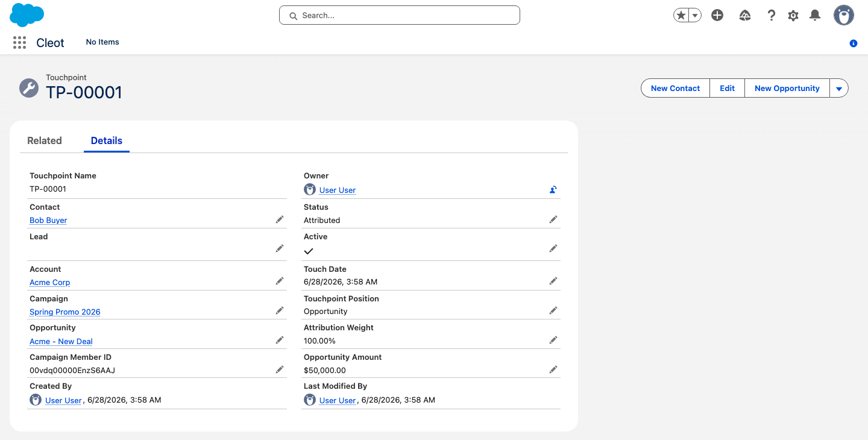This screenshot has width=868, height=440.
Task: Edit the Campaign field pencil icon
Action: (x=280, y=310)
